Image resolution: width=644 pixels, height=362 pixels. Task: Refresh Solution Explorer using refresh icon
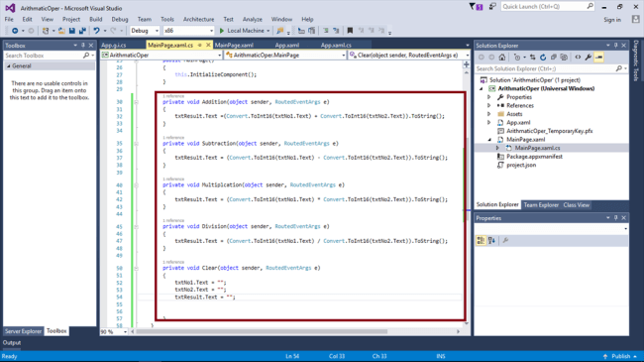click(543, 58)
